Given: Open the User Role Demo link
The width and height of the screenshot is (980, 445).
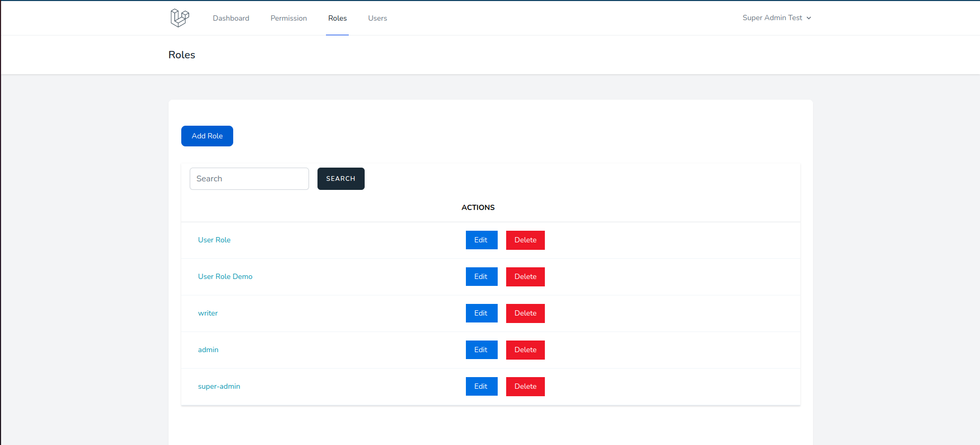Looking at the screenshot, I should (x=225, y=277).
